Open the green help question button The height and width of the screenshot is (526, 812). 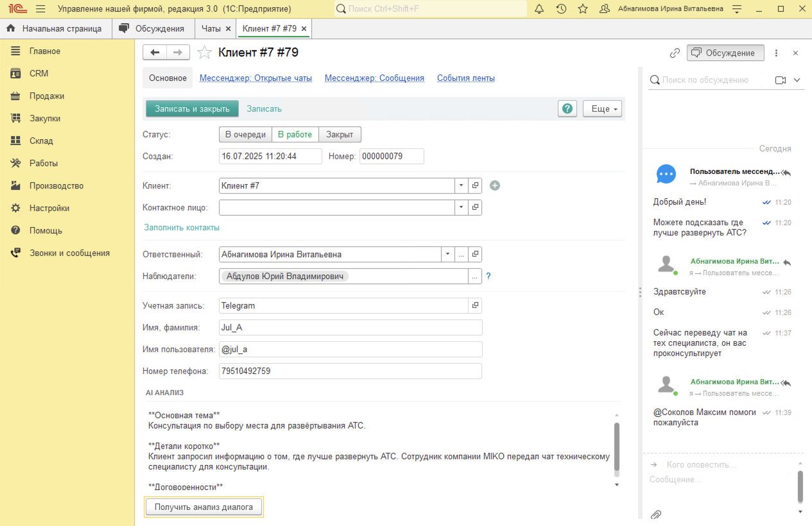(x=567, y=109)
